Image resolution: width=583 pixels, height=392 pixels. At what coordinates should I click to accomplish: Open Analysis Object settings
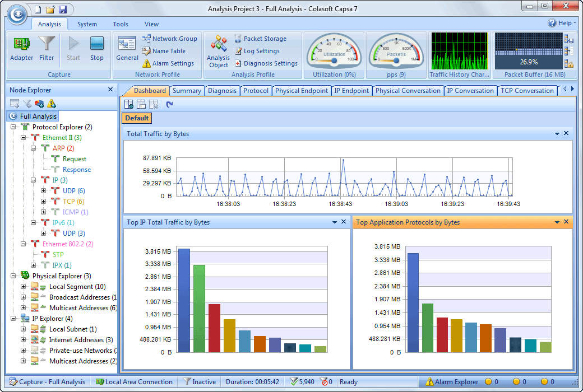pos(218,52)
